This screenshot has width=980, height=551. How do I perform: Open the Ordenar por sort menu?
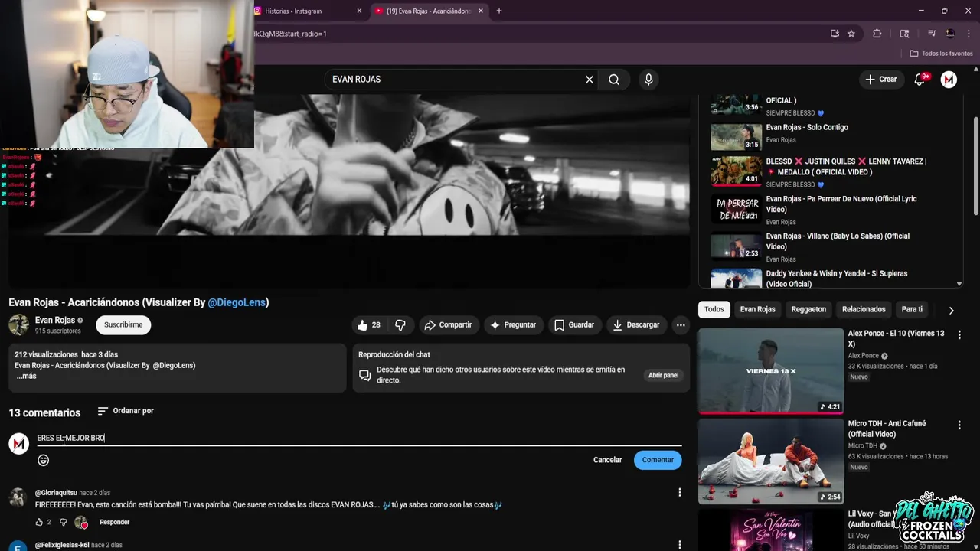[126, 411]
